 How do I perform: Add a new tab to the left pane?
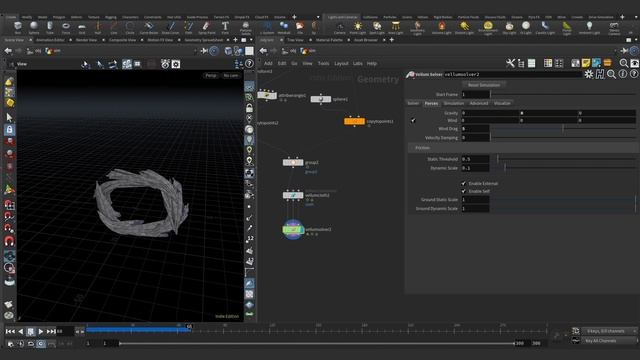(x=236, y=40)
